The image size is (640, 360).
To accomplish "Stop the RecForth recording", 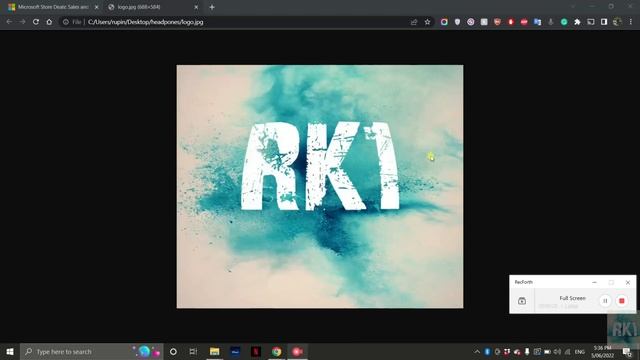I will 622,301.
